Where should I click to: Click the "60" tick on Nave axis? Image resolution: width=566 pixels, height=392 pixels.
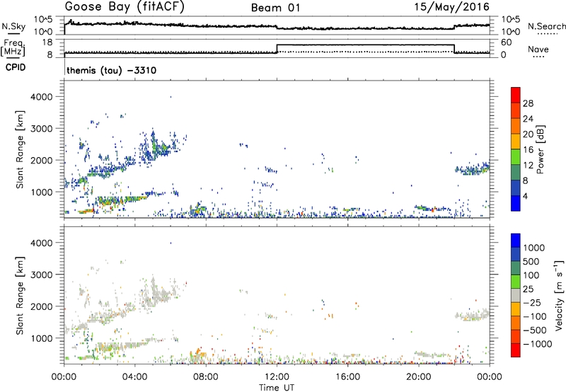[507, 42]
